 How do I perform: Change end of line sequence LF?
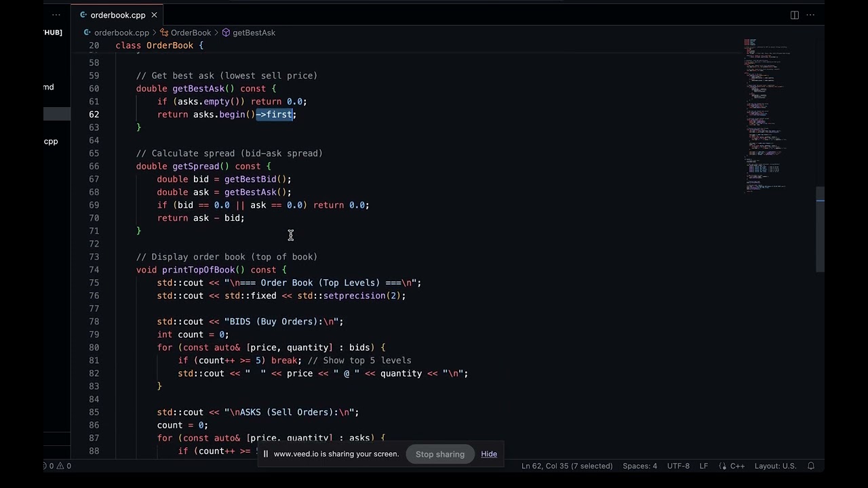(704, 466)
